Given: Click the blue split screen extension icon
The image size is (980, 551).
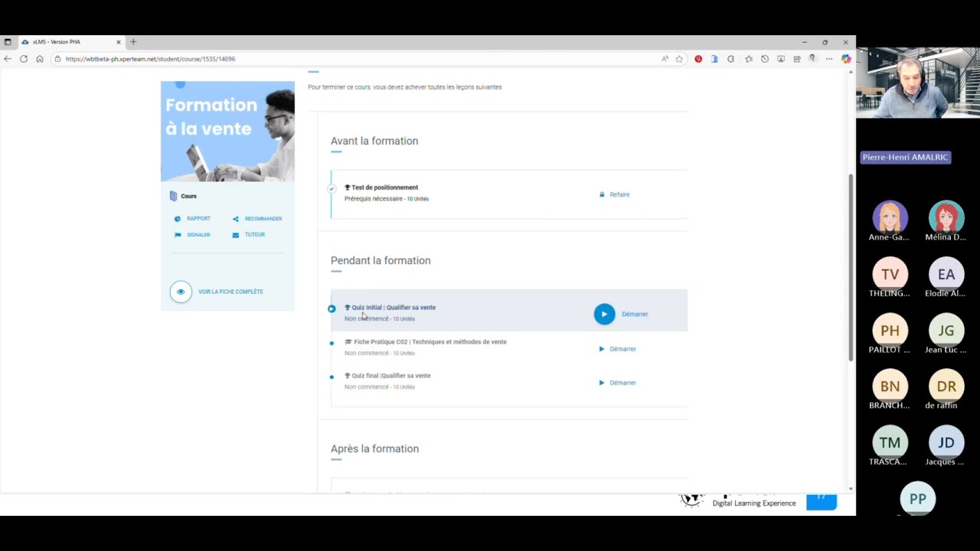Looking at the screenshot, I should (714, 59).
